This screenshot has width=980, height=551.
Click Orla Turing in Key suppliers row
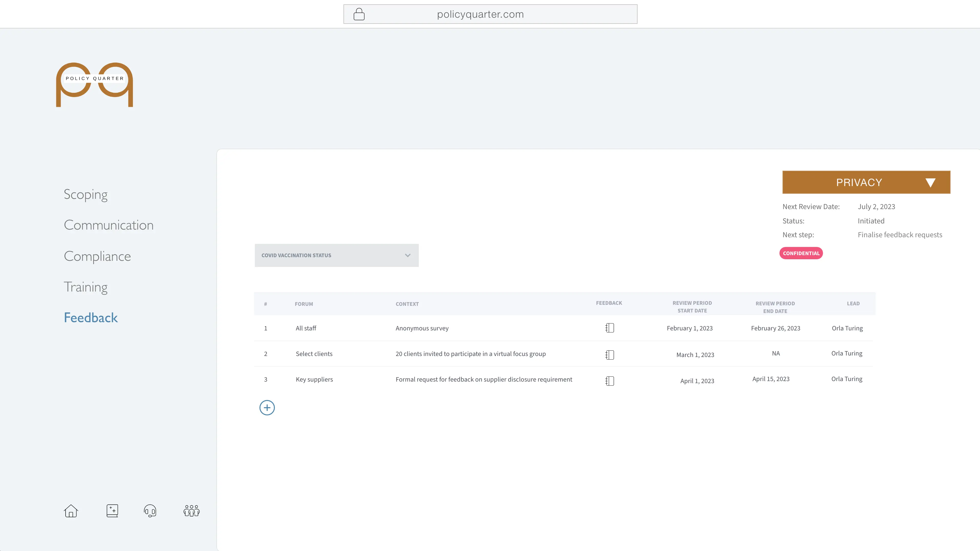pos(847,379)
